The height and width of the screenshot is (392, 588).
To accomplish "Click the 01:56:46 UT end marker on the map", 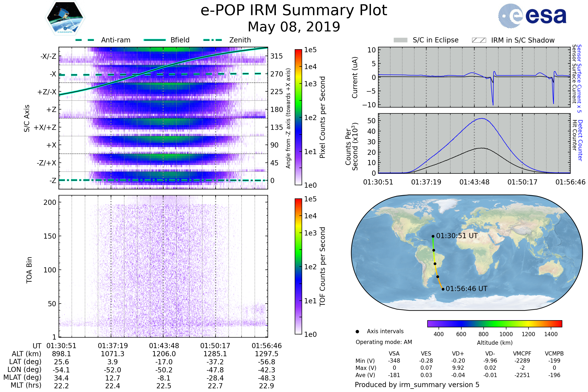I will point(443,289).
